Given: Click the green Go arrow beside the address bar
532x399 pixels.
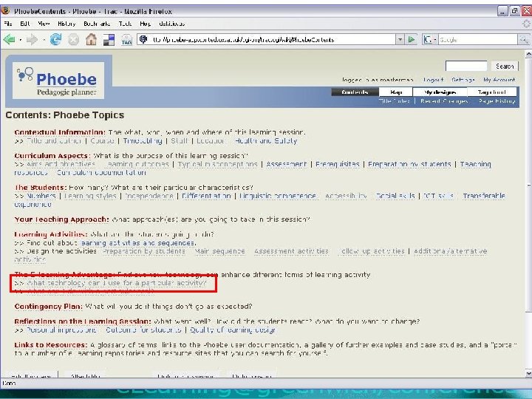Looking at the screenshot, I should [412, 39].
